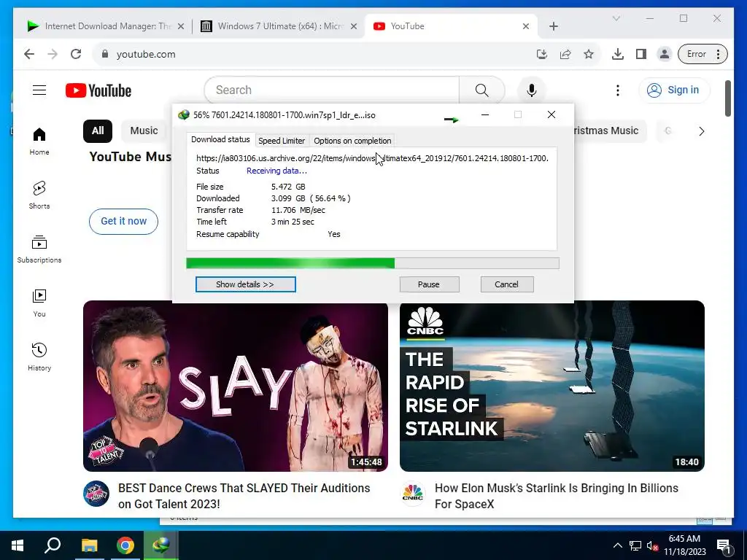This screenshot has height=560, width=747.
Task: Open a new Chrome tab
Action: click(553, 26)
